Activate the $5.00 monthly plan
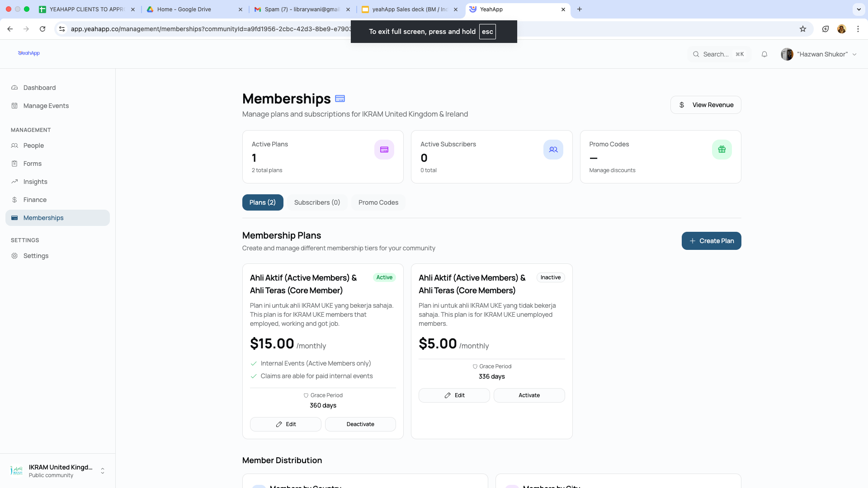The image size is (868, 488). click(x=529, y=395)
